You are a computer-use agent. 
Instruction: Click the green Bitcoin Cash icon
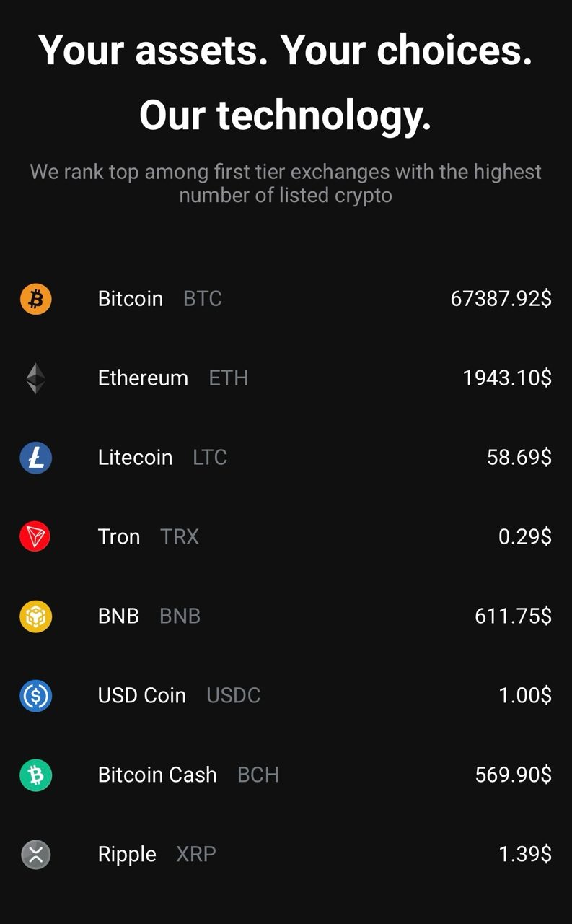click(35, 775)
